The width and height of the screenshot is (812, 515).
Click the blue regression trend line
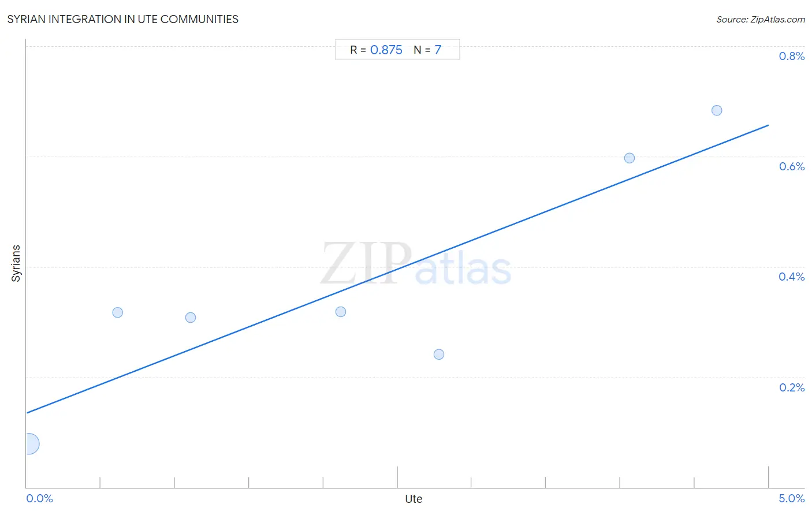point(397,269)
